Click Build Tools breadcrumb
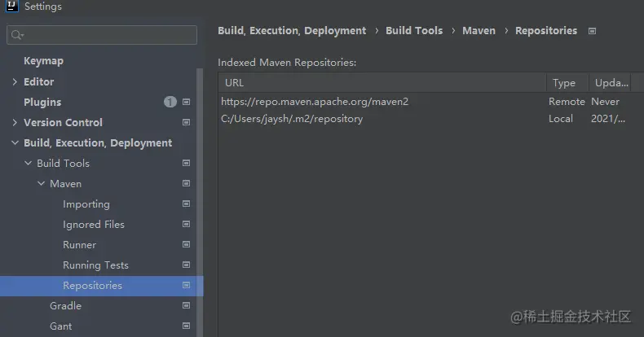 (x=414, y=31)
